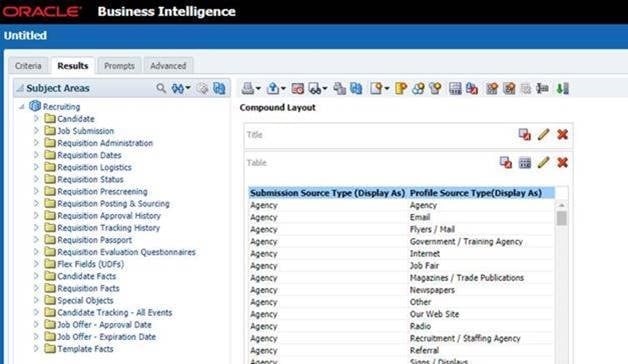
Task: Collapse the Recruiting subject area node
Action: click(x=22, y=107)
